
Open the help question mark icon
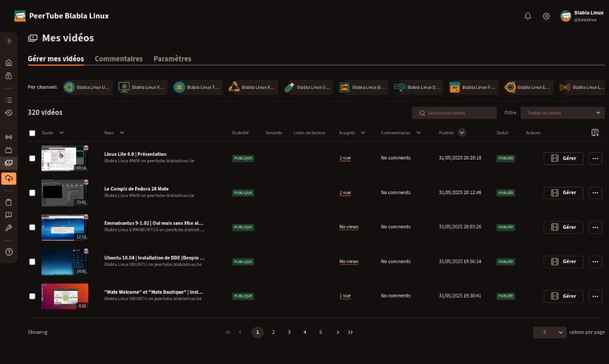(x=9, y=252)
